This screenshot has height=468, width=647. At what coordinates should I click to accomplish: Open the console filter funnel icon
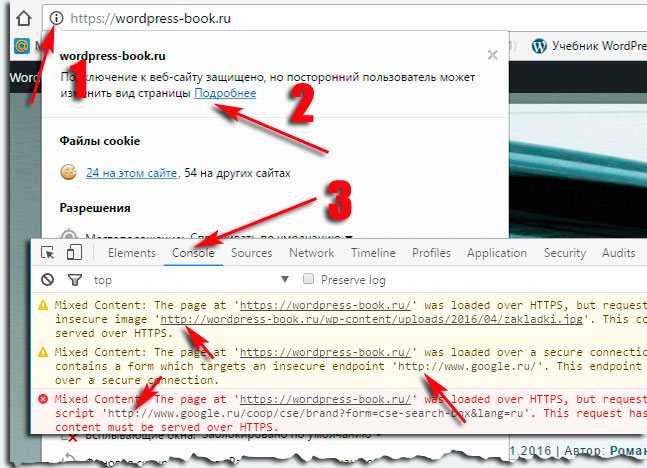(x=75, y=280)
